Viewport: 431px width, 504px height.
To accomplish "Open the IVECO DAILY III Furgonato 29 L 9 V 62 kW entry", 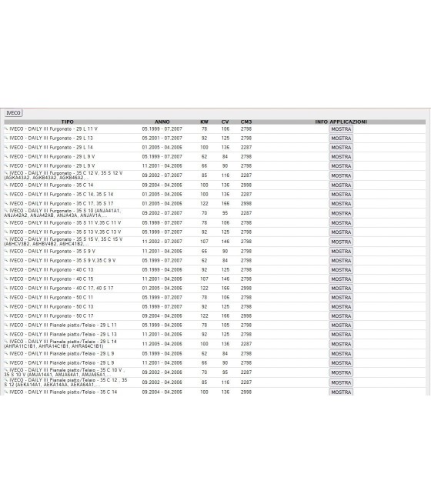I will 52,156.
